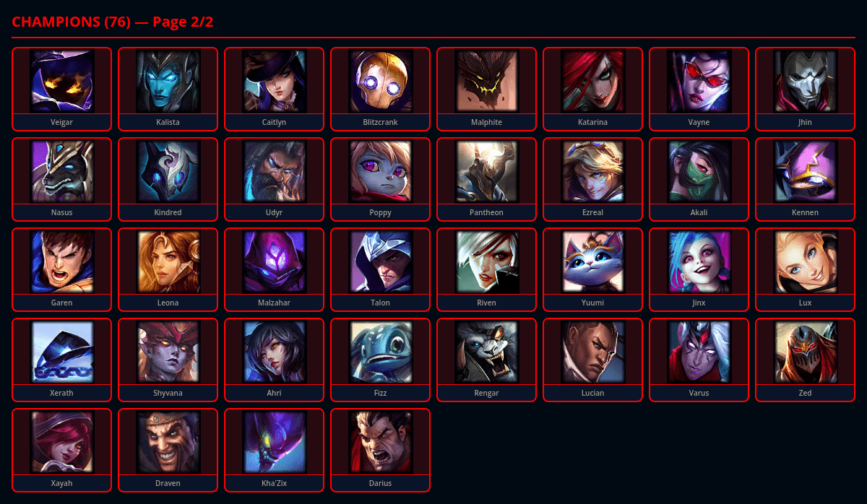Click the Blitzcrank champion icon
The height and width of the screenshot is (504, 867).
(x=380, y=81)
